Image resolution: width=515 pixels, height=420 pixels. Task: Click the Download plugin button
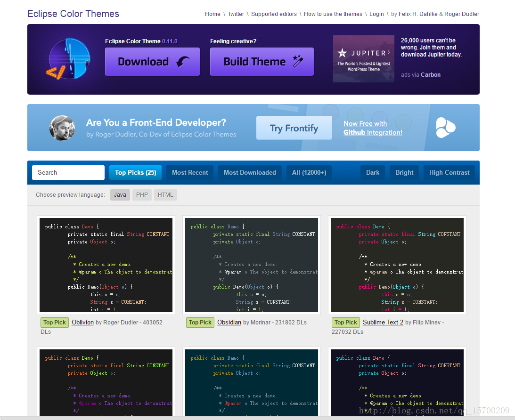coord(152,62)
